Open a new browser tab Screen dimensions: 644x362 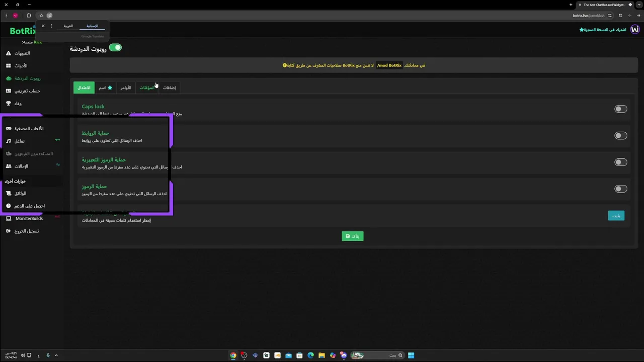pyautogui.click(x=571, y=5)
